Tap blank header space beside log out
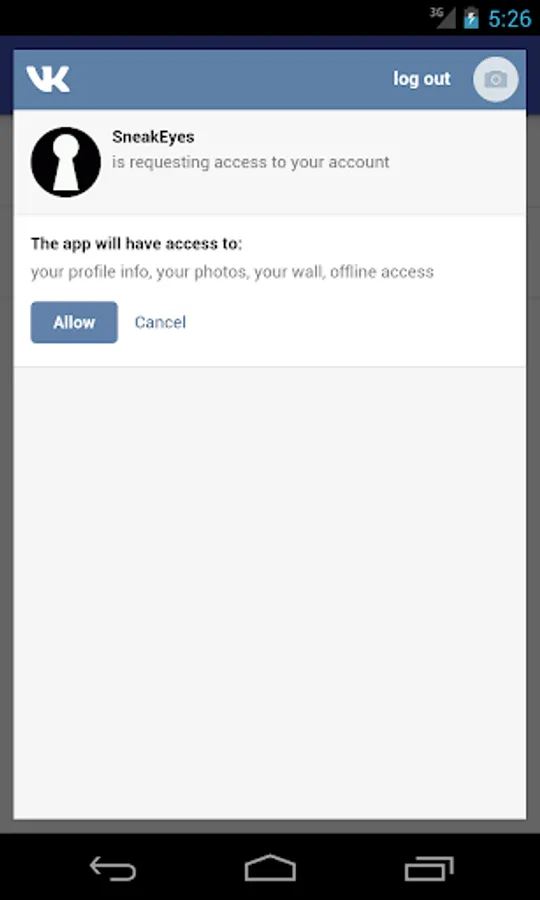This screenshot has width=540, height=900. [x=230, y=79]
